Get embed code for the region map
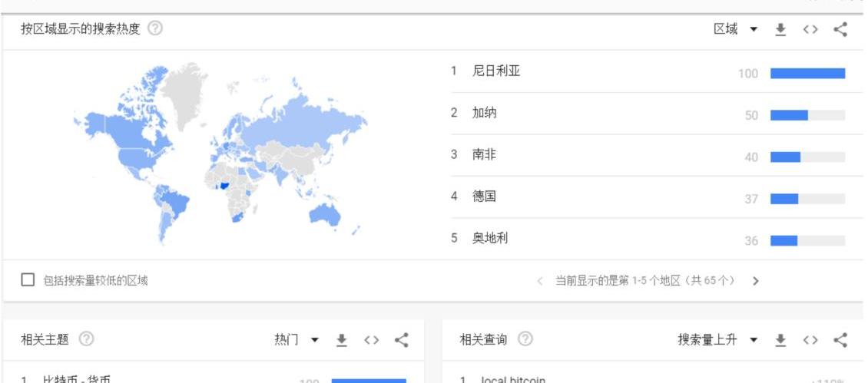Viewport: 868px width, 383px height. coord(810,29)
